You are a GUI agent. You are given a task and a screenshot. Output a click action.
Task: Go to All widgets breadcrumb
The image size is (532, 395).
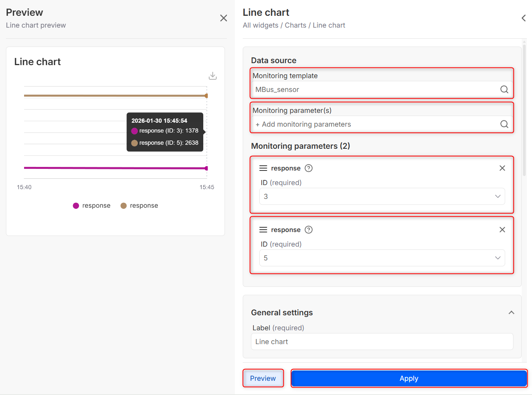coord(260,25)
